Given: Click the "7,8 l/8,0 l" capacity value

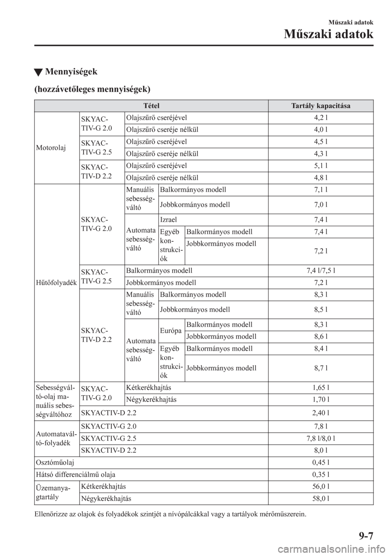Looking at the screenshot, I should [321, 438].
